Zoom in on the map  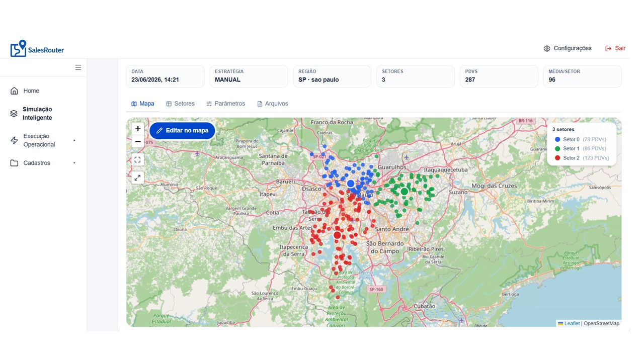(138, 129)
